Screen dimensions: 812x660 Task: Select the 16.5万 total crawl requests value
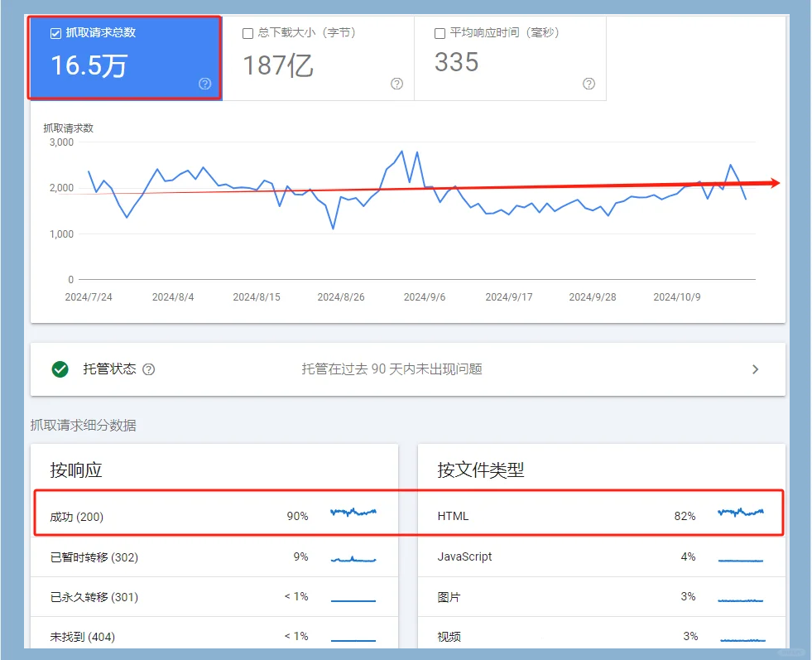(89, 65)
